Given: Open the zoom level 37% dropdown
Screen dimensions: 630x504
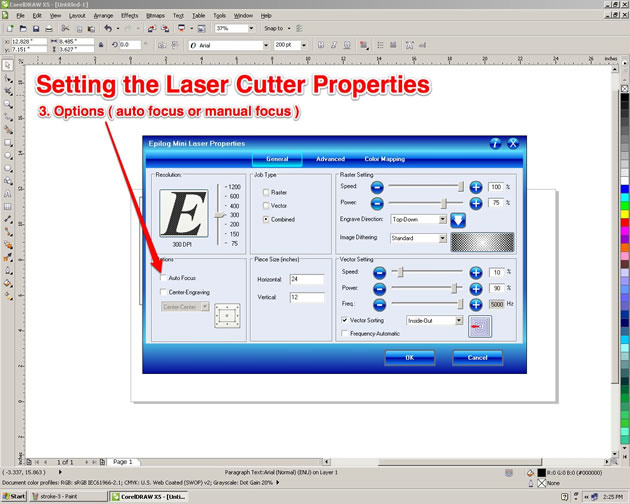Looking at the screenshot, I should coord(251,28).
